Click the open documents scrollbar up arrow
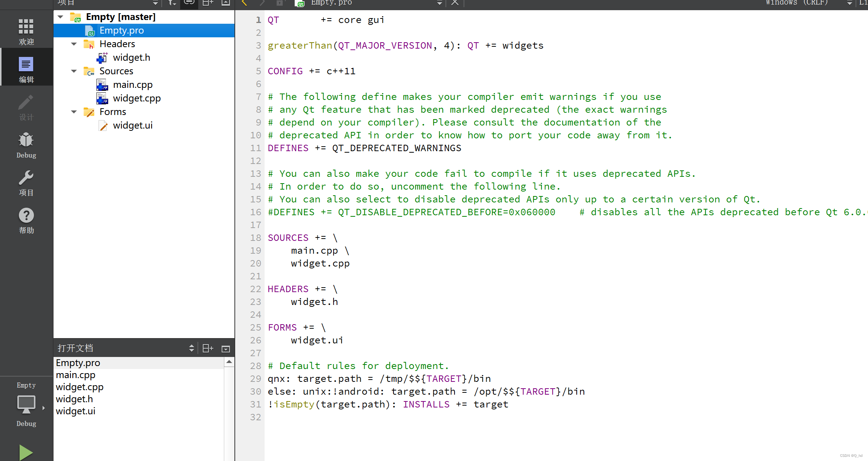Screen dimensions: 868x461 229,362
